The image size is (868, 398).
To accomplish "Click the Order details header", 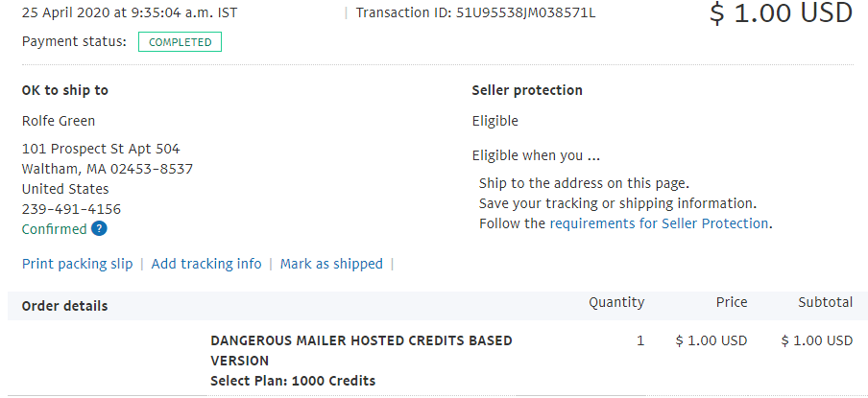I will tap(64, 306).
